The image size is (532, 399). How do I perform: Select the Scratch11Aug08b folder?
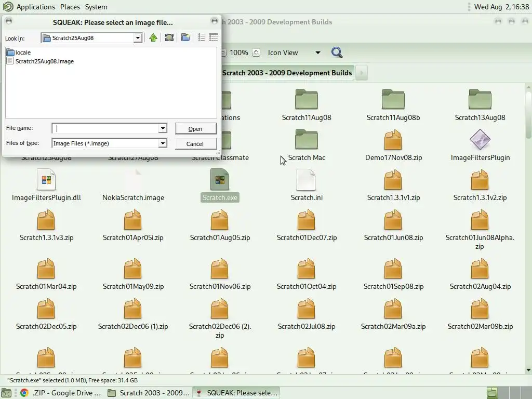click(x=393, y=105)
